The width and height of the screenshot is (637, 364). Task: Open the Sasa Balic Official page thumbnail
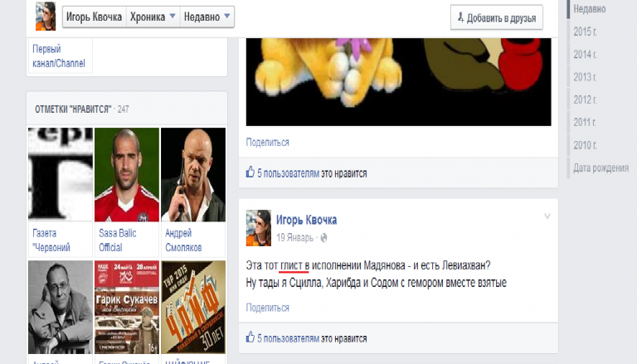tap(127, 175)
